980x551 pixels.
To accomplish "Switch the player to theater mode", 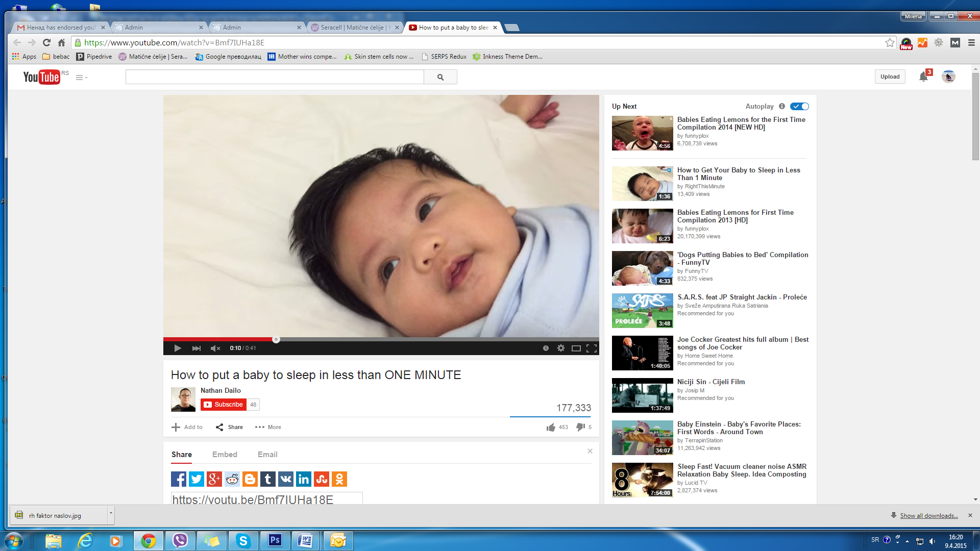I will click(576, 348).
